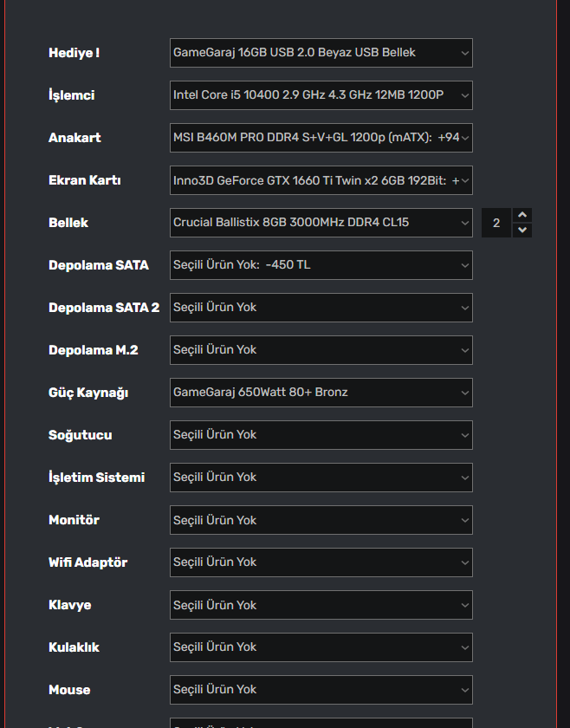
Task: Expand the Depolama SATA dropdown
Action: click(321, 265)
